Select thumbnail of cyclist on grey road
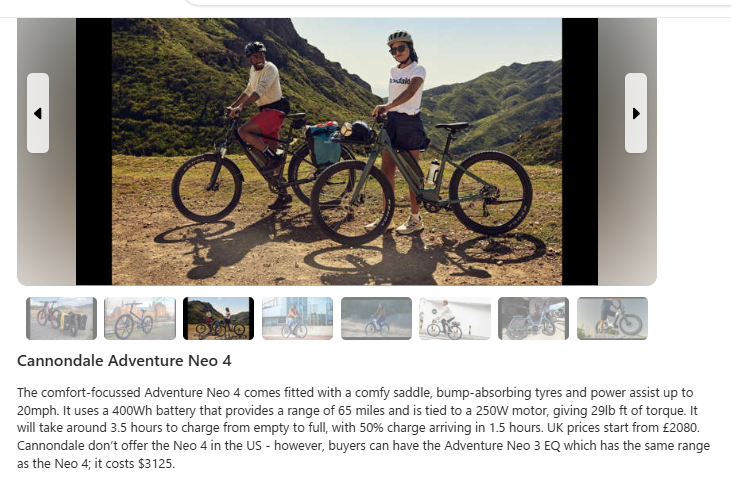 coord(376,318)
